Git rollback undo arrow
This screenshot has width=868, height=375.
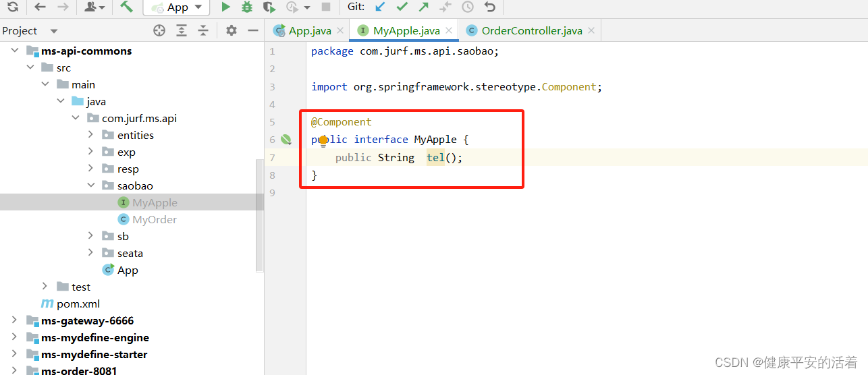(490, 7)
